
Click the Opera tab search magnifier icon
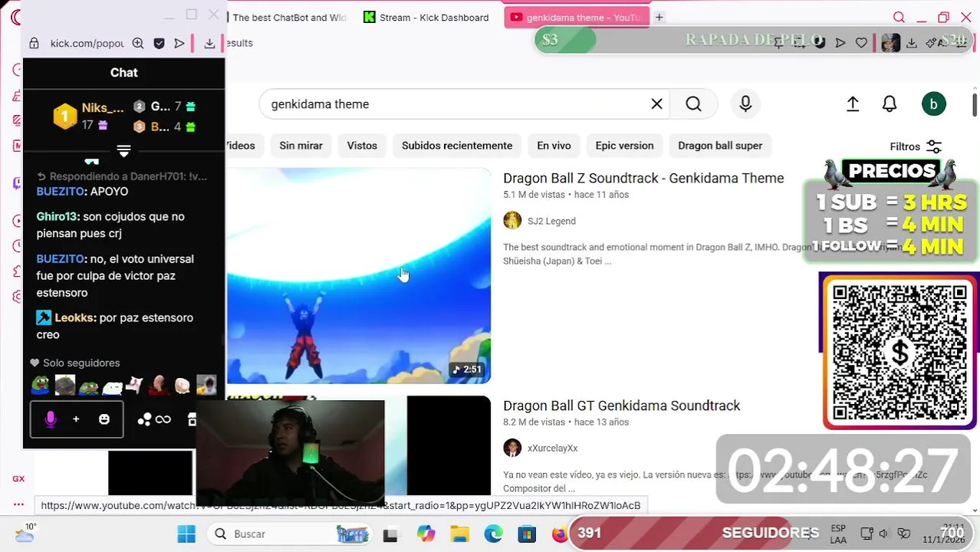899,17
